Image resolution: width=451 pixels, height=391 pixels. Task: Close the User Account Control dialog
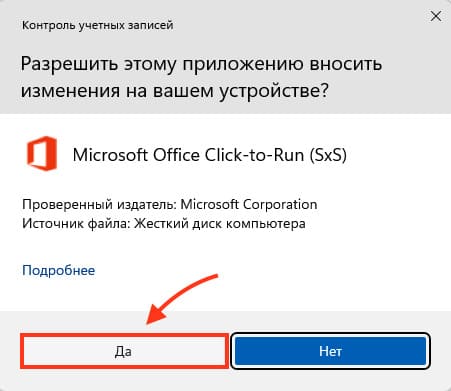pos(436,16)
